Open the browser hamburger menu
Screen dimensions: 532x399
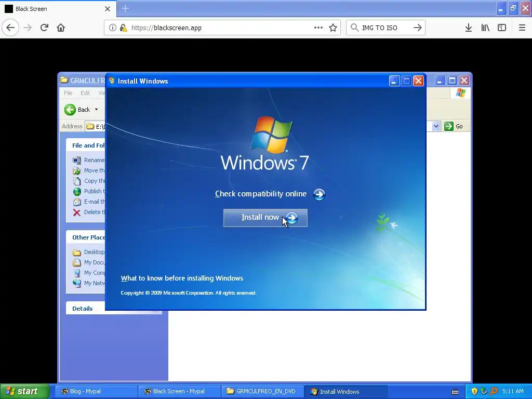point(522,28)
